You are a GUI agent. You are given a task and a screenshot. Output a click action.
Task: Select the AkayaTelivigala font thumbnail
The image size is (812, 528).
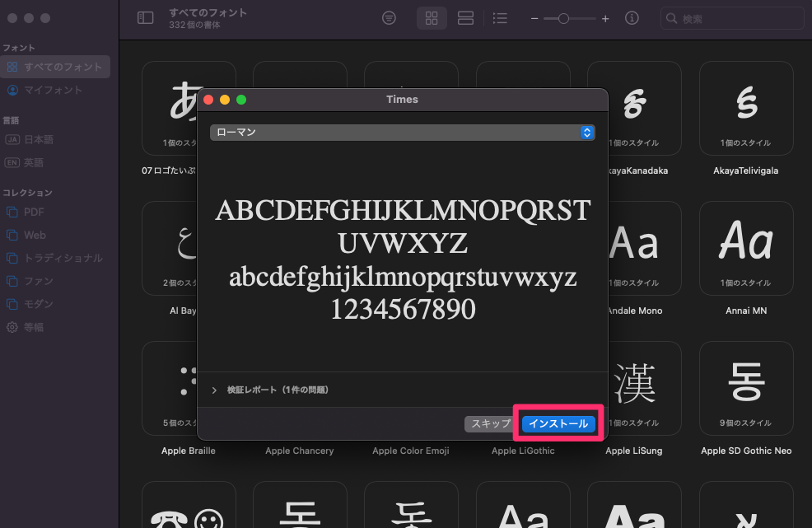pos(746,108)
